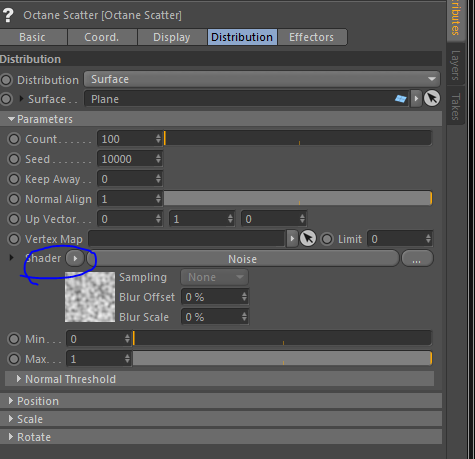The height and width of the screenshot is (459, 475).
Task: Toggle the Max keyframe circle
Action: pos(14,359)
